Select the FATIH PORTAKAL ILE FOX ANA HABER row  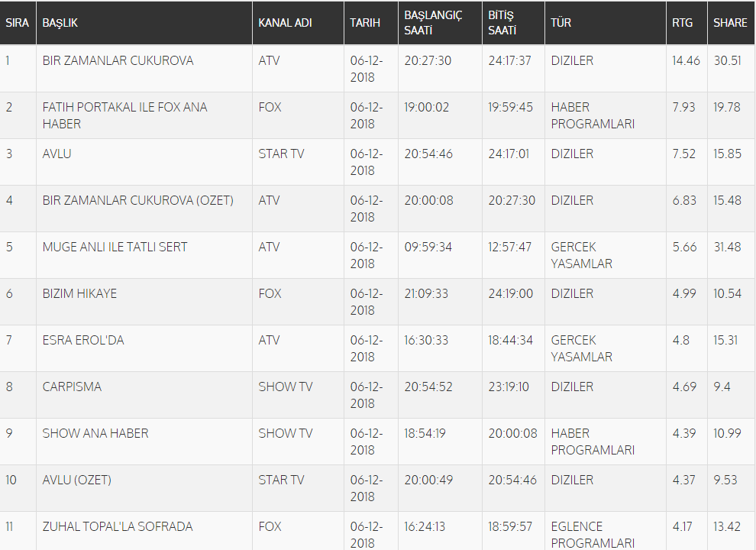coord(124,115)
